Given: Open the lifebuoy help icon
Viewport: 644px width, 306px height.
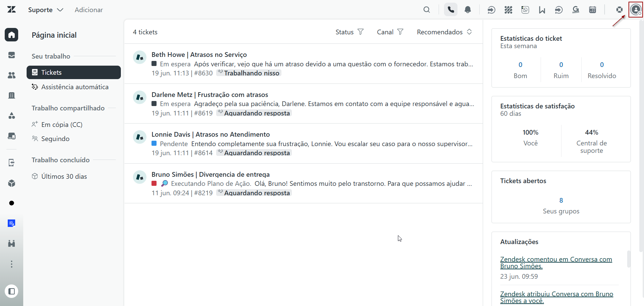Looking at the screenshot, I should click(619, 10).
